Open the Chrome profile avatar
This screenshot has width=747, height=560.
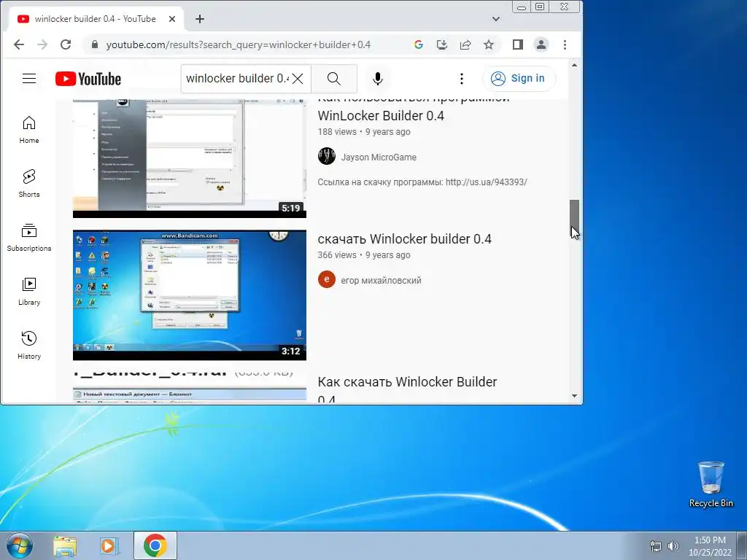(541, 44)
